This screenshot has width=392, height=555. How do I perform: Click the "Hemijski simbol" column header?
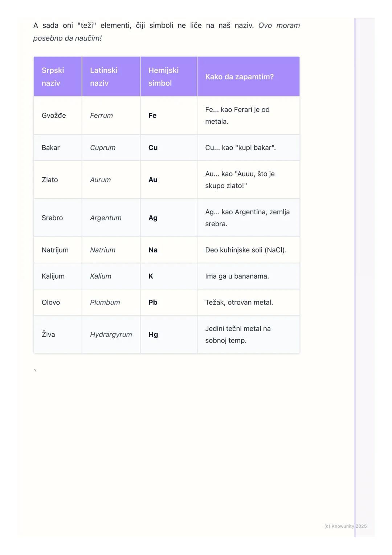point(163,77)
